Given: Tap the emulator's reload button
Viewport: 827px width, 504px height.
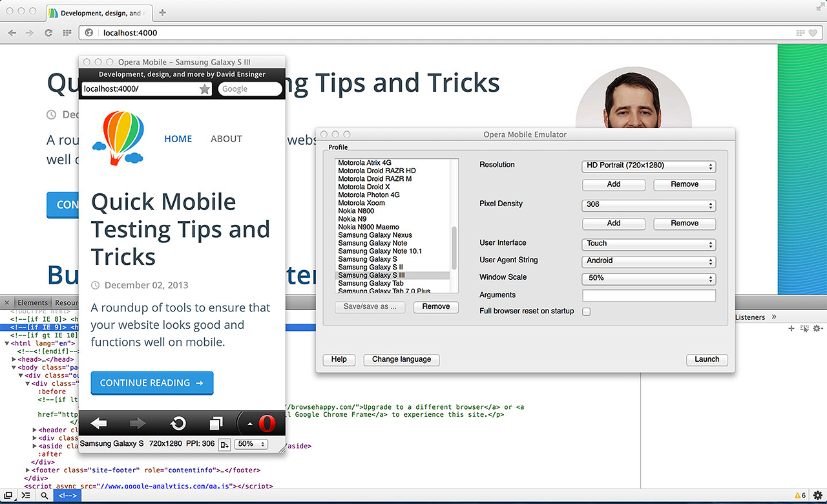Looking at the screenshot, I should [178, 424].
